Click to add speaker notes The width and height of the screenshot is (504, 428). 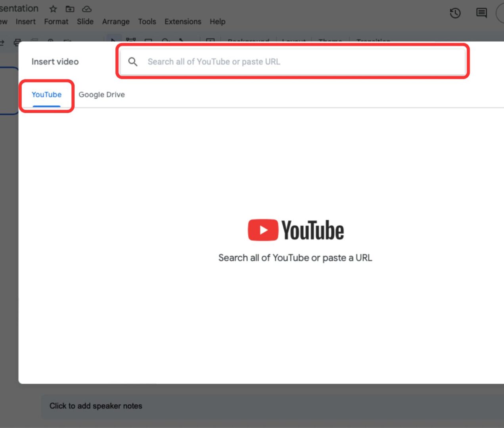coord(96,406)
